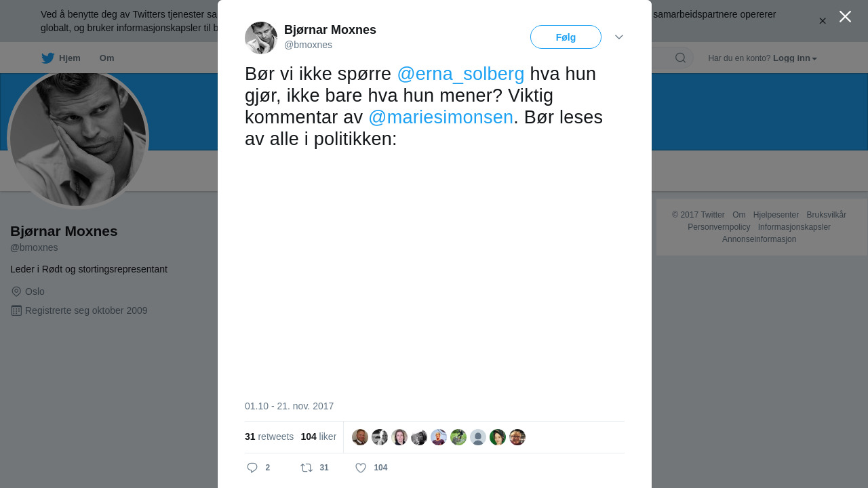Open the Hjelpesenter footer link
This screenshot has height=488, width=868.
coord(776,215)
